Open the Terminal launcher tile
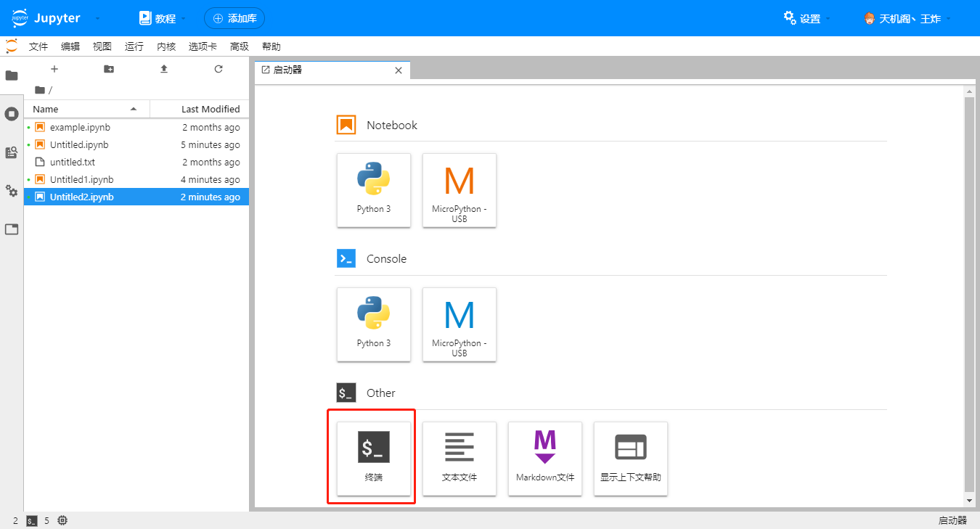This screenshot has height=529, width=980. (374, 458)
